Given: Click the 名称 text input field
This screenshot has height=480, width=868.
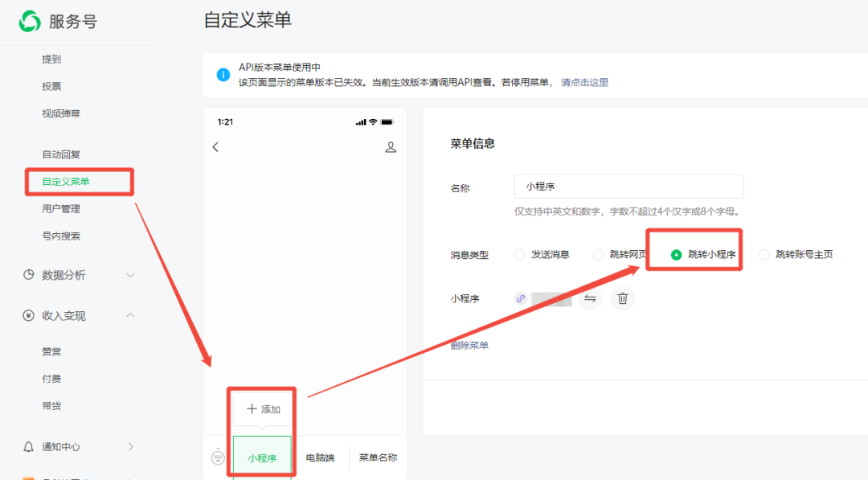Looking at the screenshot, I should [x=628, y=187].
